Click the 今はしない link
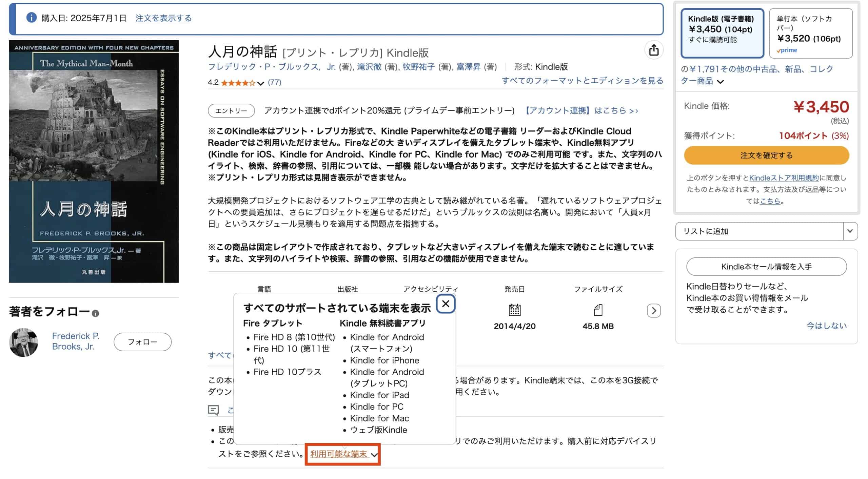The height and width of the screenshot is (479, 868). [x=826, y=326]
